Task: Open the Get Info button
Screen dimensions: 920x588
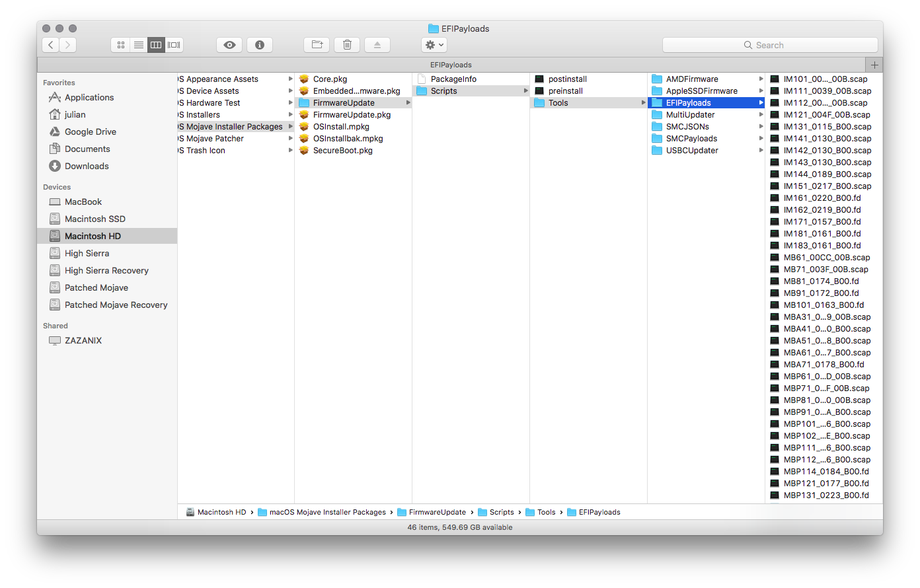Action: click(x=260, y=45)
